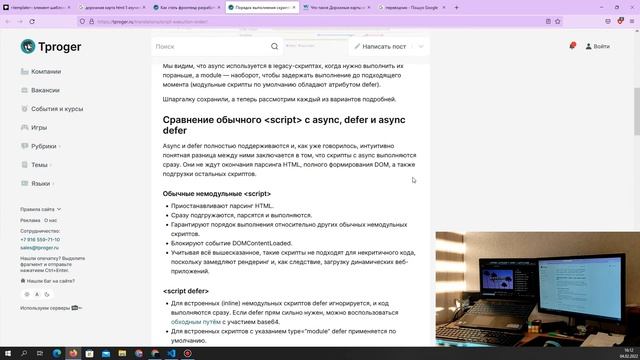Click the page vertical scrollbar thumb
Screen dimensions: 640x360
coord(637,111)
